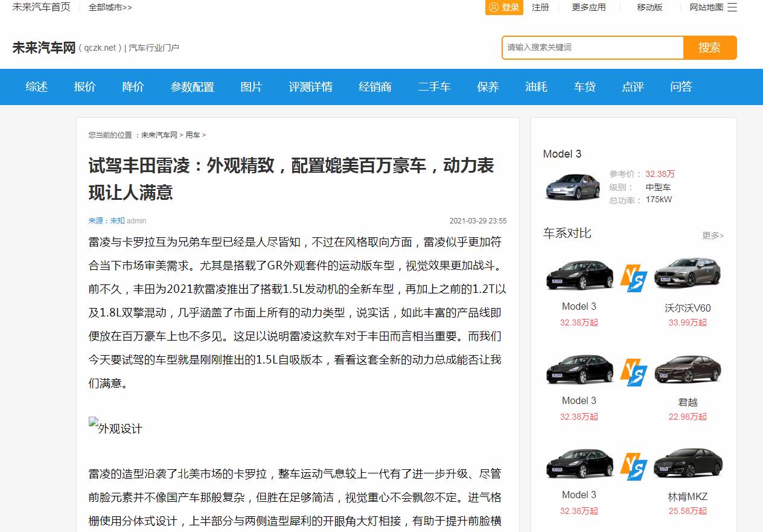Click the 未来汽车网 site logo text
Screen dimensions: 763x532
coord(43,48)
